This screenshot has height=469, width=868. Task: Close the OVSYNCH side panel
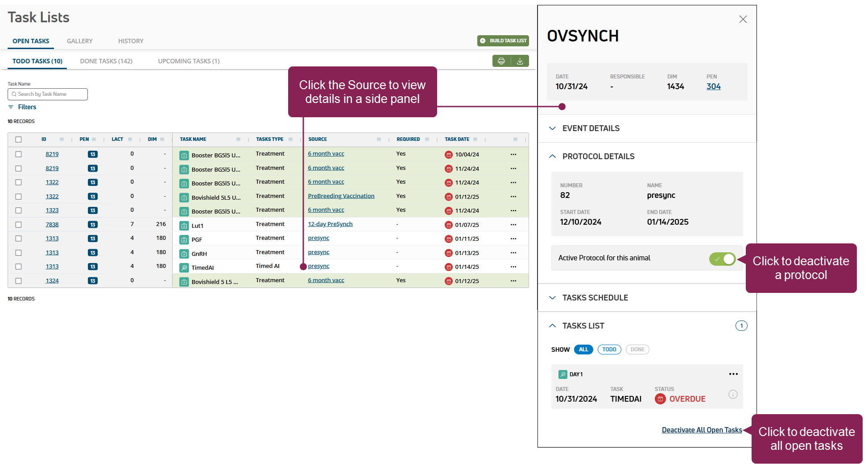[743, 19]
